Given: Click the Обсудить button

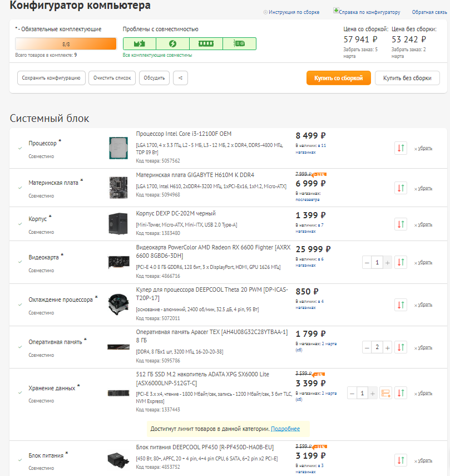Looking at the screenshot, I should coord(154,78).
